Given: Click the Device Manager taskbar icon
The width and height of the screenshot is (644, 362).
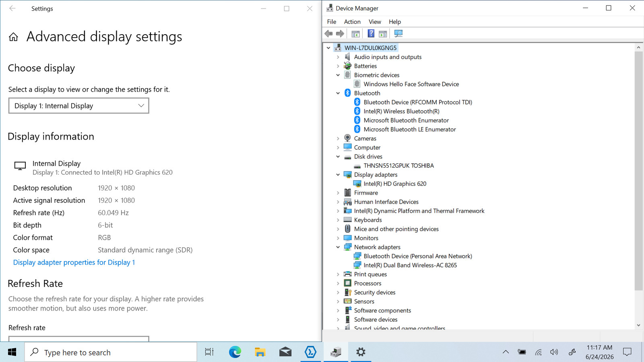Looking at the screenshot, I should [336, 352].
